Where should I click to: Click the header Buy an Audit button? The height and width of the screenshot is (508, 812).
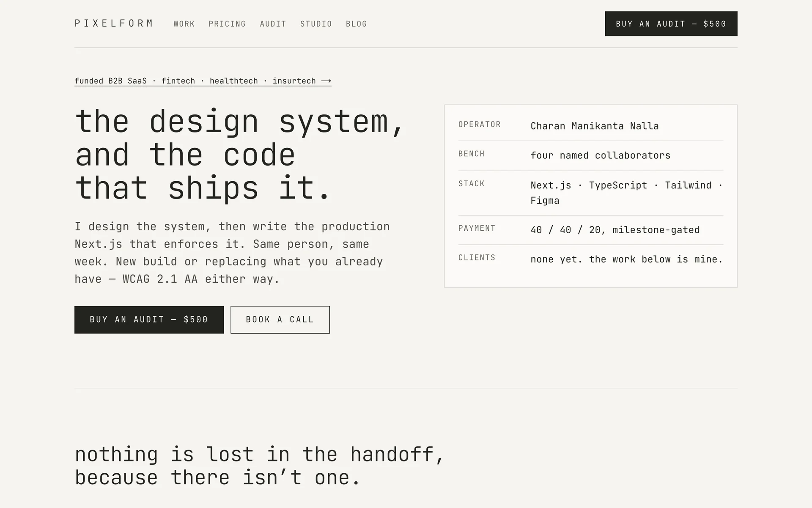click(671, 24)
